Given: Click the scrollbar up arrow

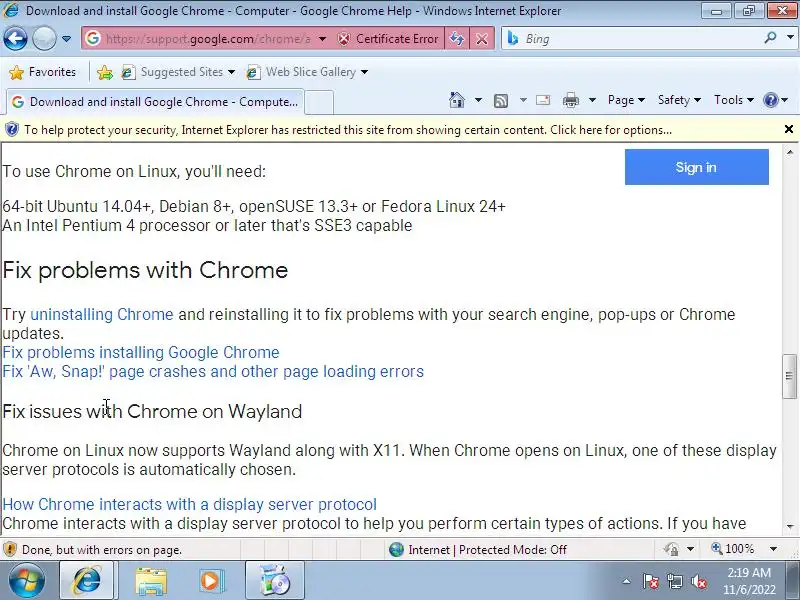Looking at the screenshot, I should (790, 152).
